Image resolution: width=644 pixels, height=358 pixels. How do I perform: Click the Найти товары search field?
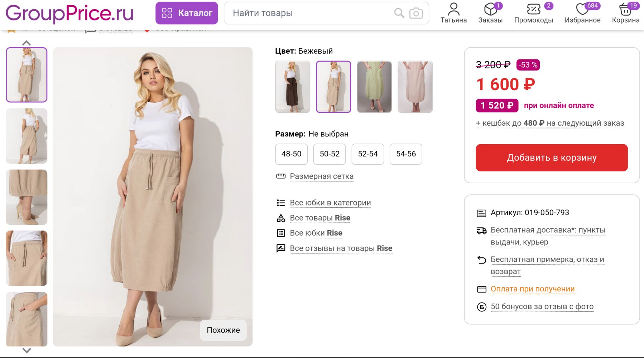tap(308, 13)
